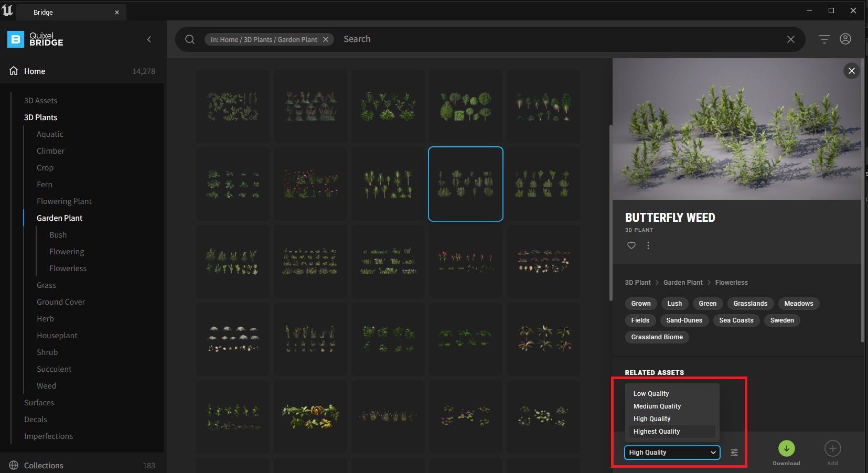Close the Bridge tab
This screenshot has width=868, height=473.
pos(117,12)
